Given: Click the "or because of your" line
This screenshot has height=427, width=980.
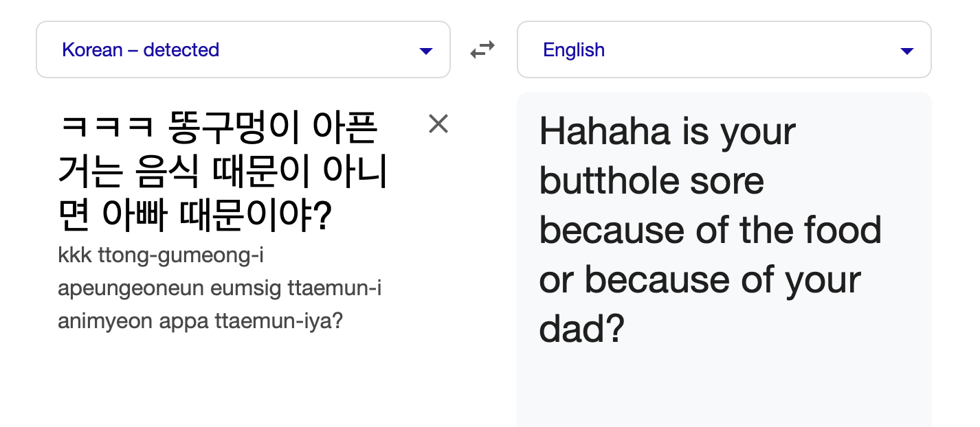Looking at the screenshot, I should [x=700, y=279].
